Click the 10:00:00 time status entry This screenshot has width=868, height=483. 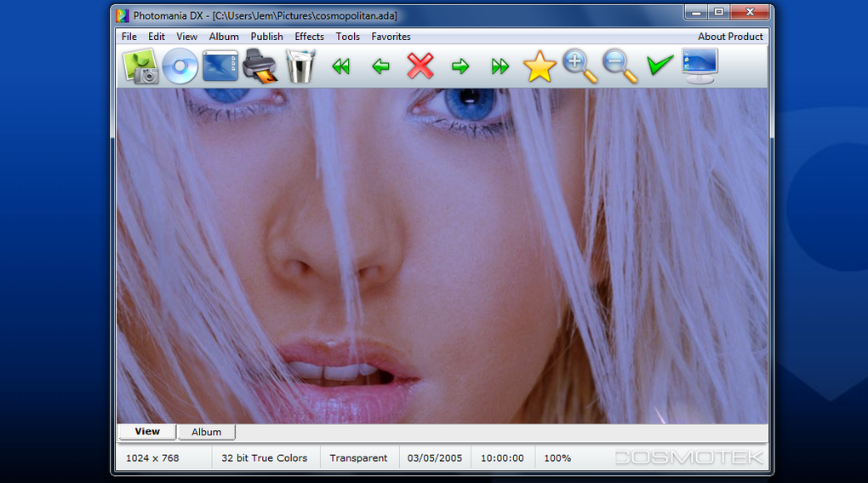(502, 458)
